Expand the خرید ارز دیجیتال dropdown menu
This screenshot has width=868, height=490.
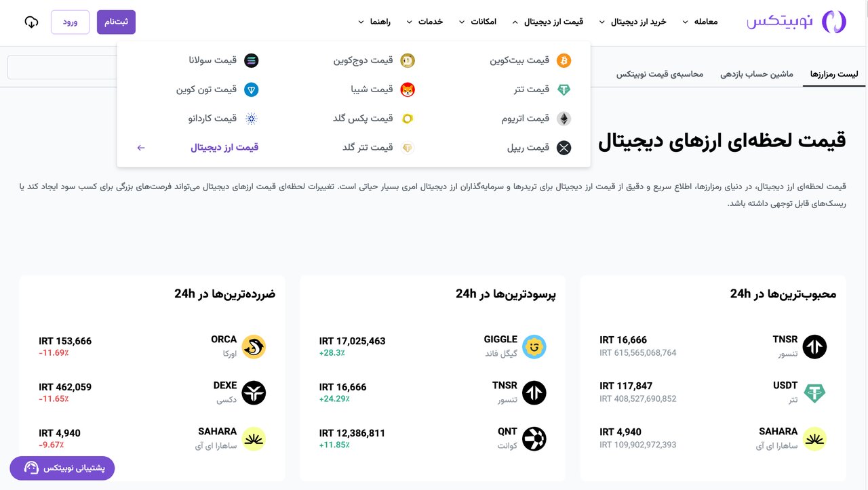click(x=633, y=22)
